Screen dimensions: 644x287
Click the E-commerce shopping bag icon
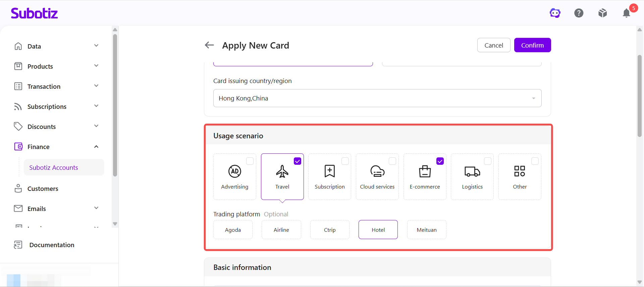click(x=425, y=171)
